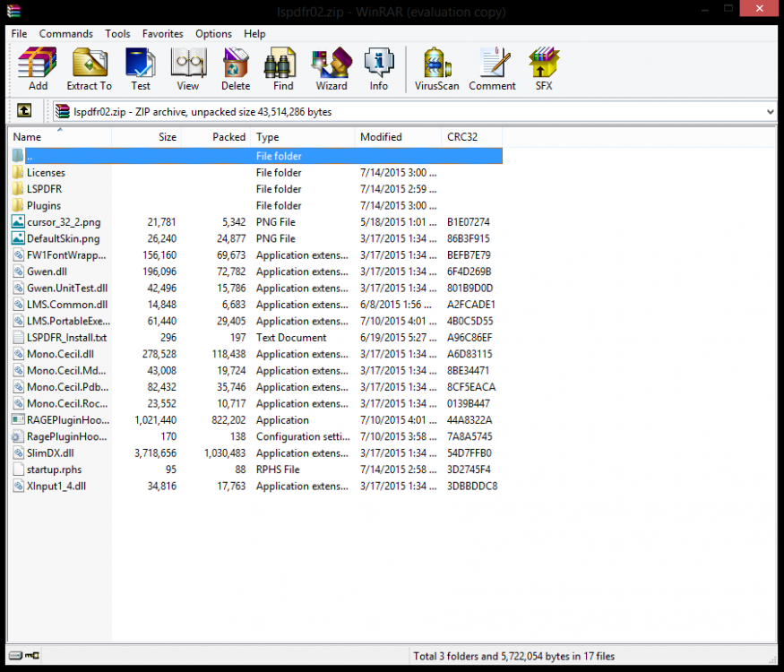Viewport: 784px width, 672px height.
Task: Run Test on the archive
Action: pyautogui.click(x=141, y=68)
